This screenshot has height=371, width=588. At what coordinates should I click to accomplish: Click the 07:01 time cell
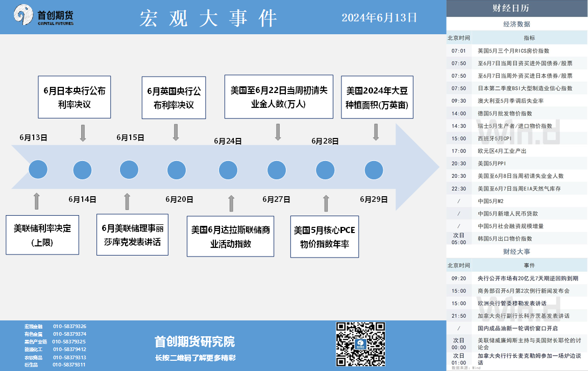coord(459,51)
